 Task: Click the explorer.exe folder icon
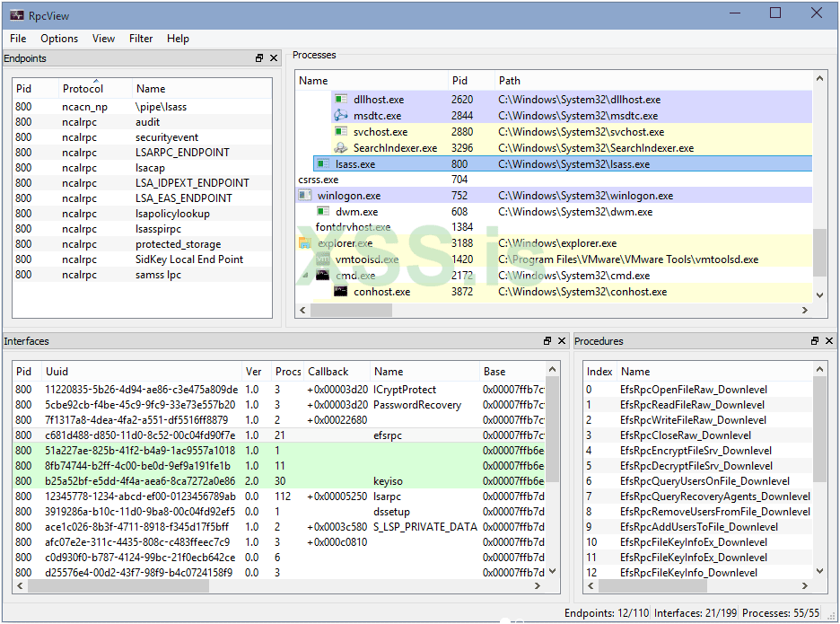tap(305, 243)
